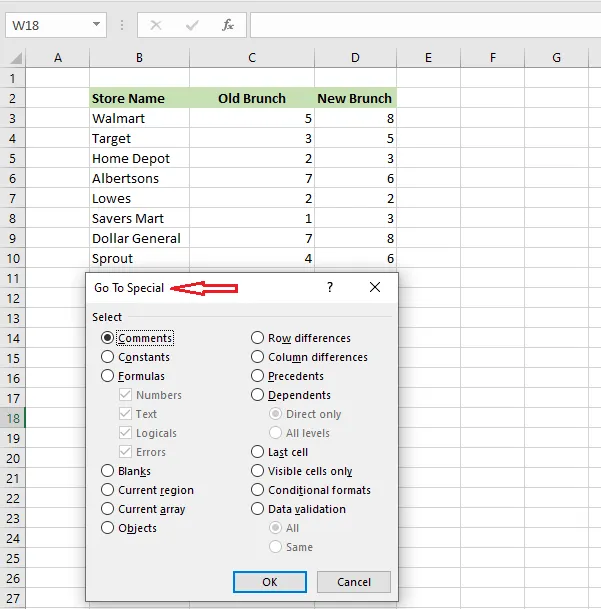Click the Savers Mart cell
This screenshot has width=601, height=609.
[139, 218]
